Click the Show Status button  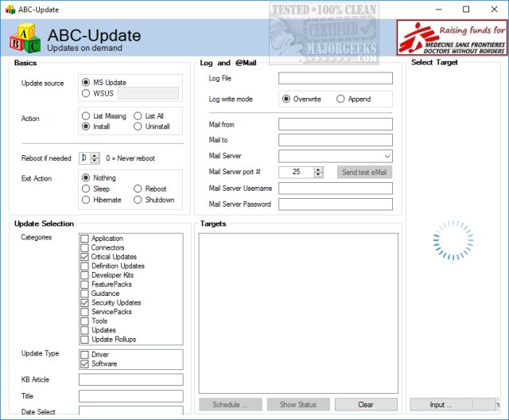[x=298, y=405]
